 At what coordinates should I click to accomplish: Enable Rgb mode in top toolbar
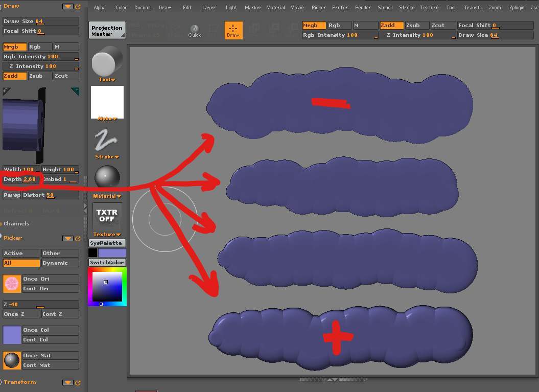(x=339, y=25)
